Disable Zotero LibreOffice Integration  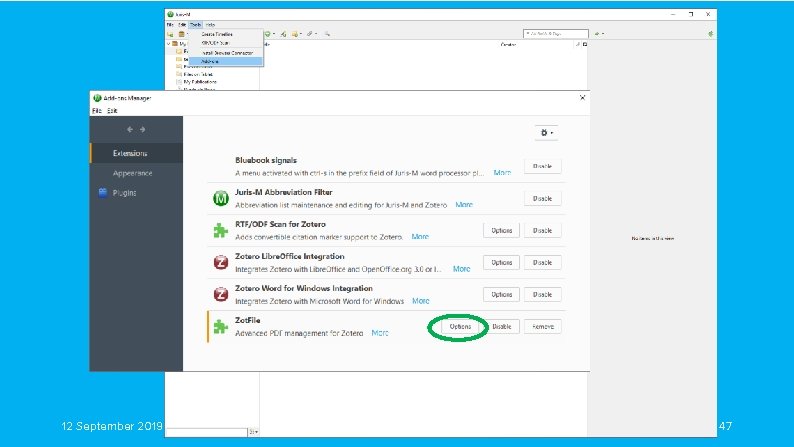tap(542, 262)
